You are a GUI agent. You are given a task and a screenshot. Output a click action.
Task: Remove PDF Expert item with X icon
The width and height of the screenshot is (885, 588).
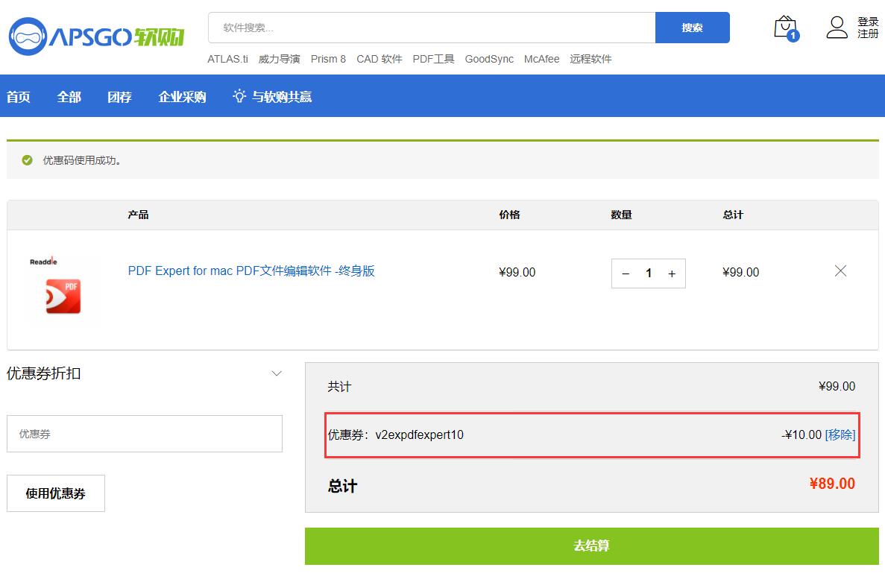(840, 271)
